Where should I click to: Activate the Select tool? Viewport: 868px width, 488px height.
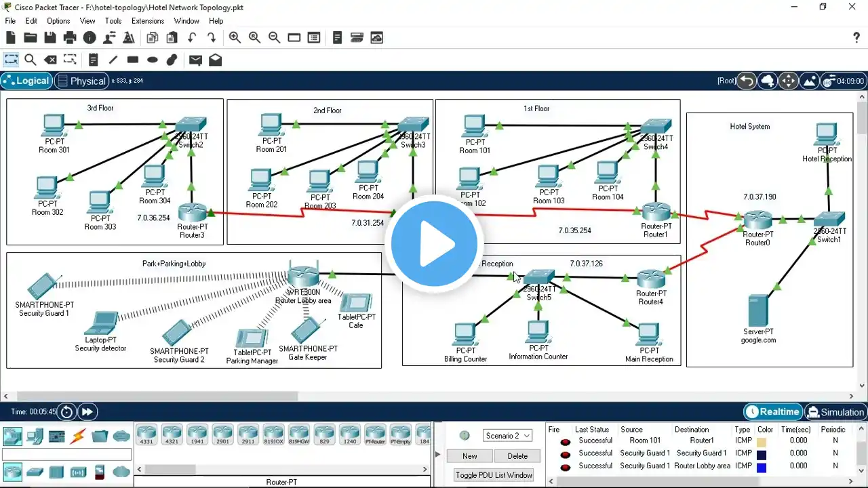coord(11,60)
